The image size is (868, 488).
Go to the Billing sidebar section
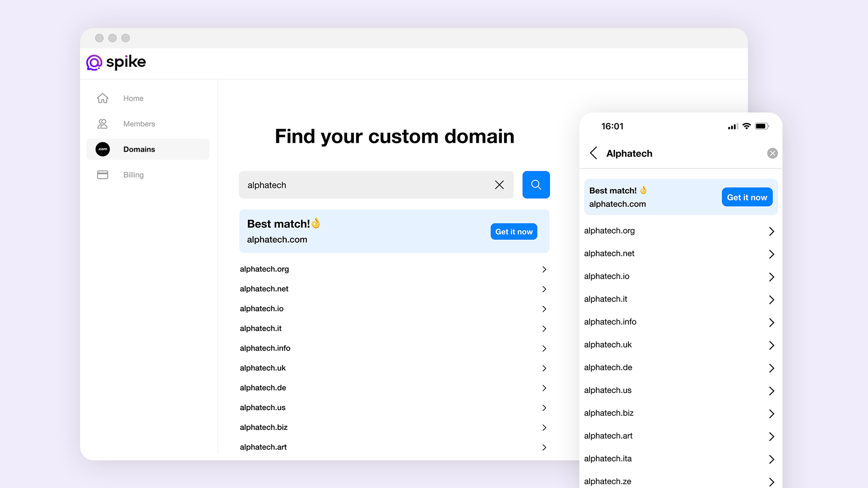(133, 175)
